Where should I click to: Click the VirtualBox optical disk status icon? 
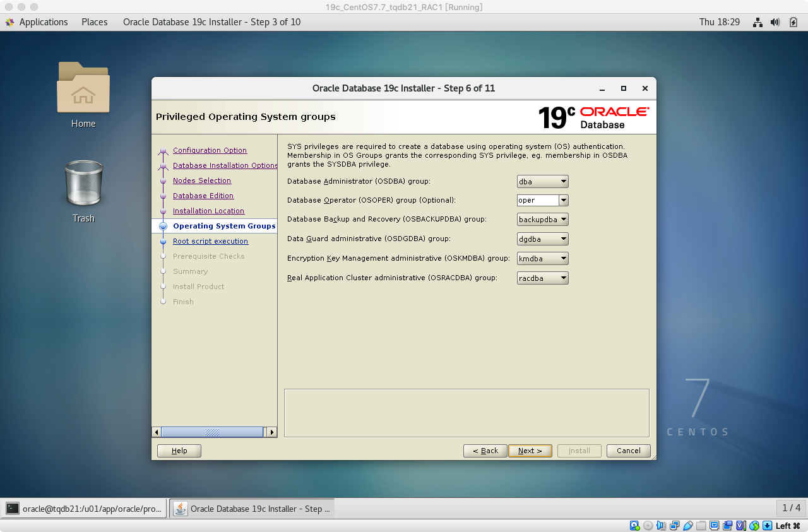(x=648, y=526)
